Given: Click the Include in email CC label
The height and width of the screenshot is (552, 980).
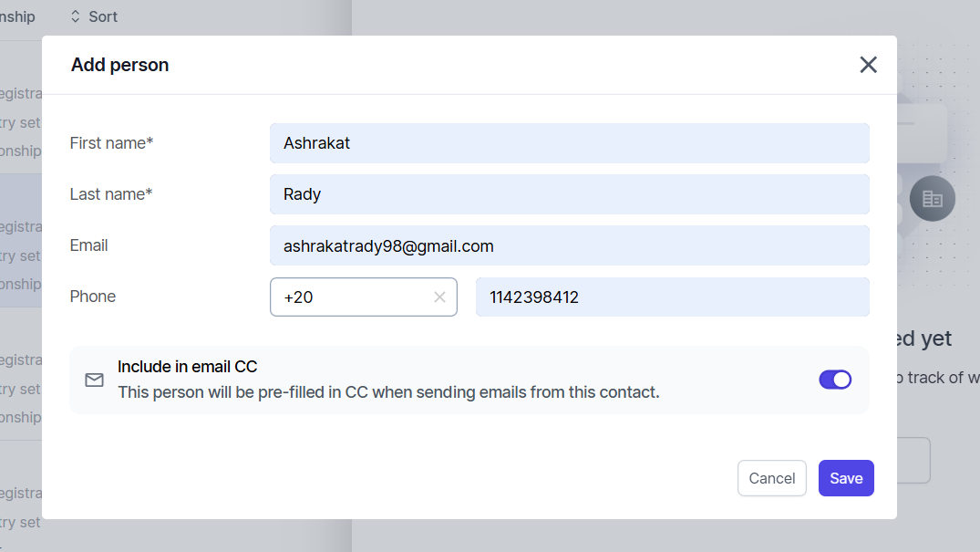Looking at the screenshot, I should tap(188, 367).
